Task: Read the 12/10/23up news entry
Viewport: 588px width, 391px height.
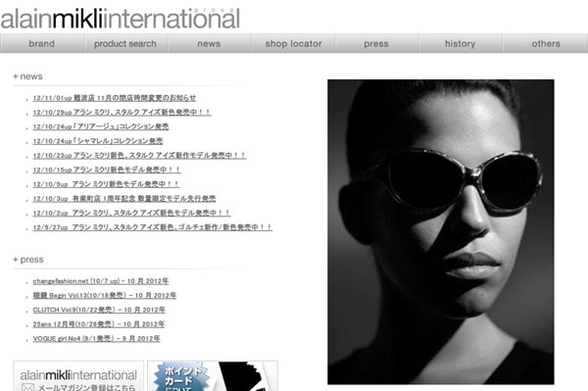Action: (139, 155)
